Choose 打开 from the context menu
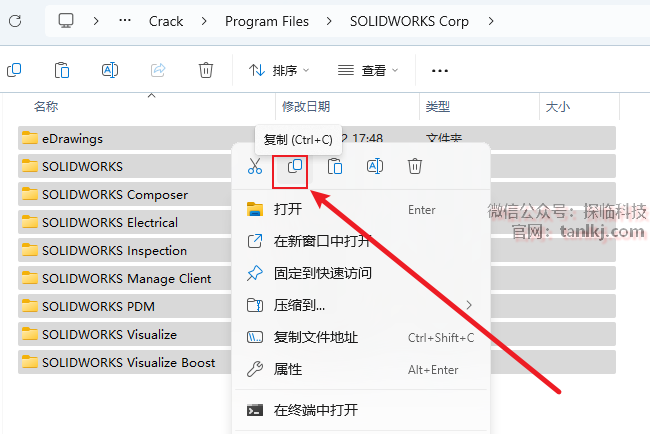This screenshot has width=650, height=434. [361, 209]
